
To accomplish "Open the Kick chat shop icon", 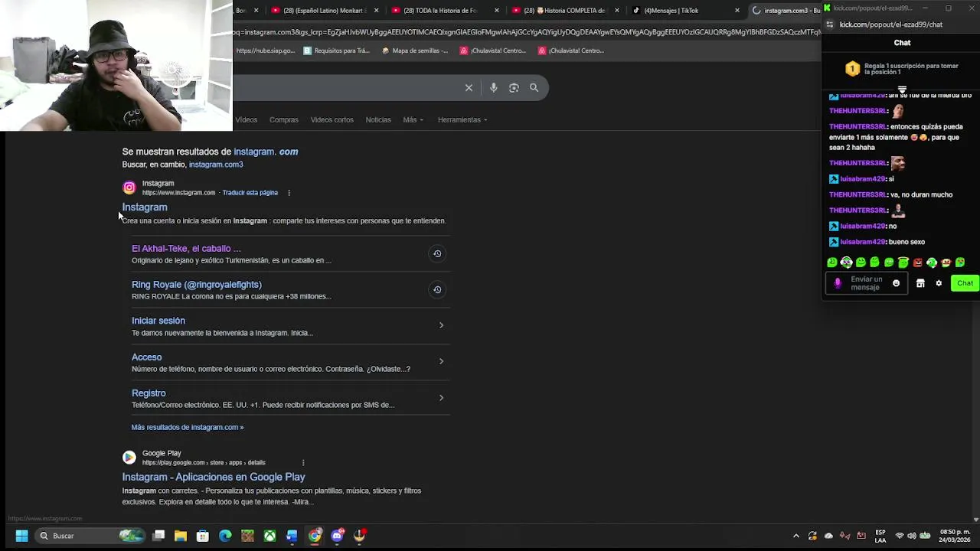I will coord(920,283).
